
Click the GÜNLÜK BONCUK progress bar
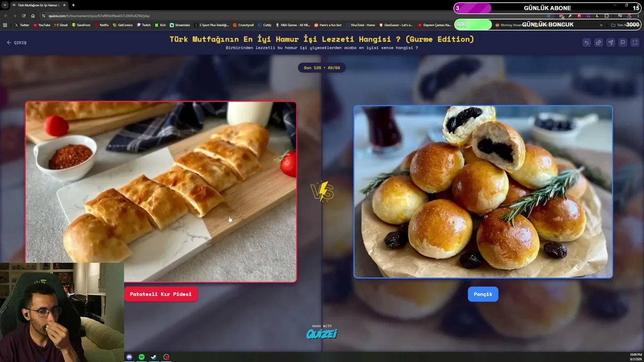coord(547,25)
